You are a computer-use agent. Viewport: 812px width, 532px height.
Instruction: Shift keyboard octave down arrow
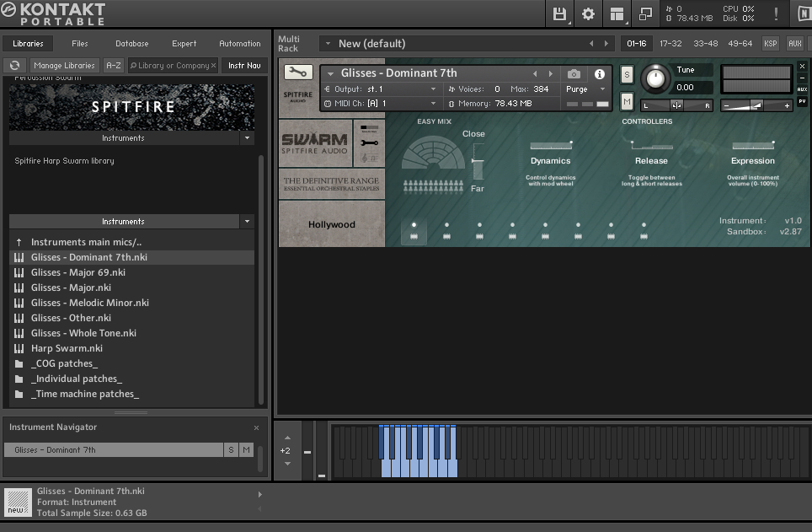pos(287,464)
